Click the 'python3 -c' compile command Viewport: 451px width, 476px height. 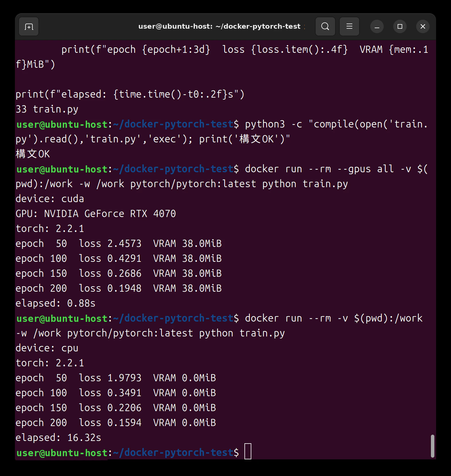click(222, 131)
